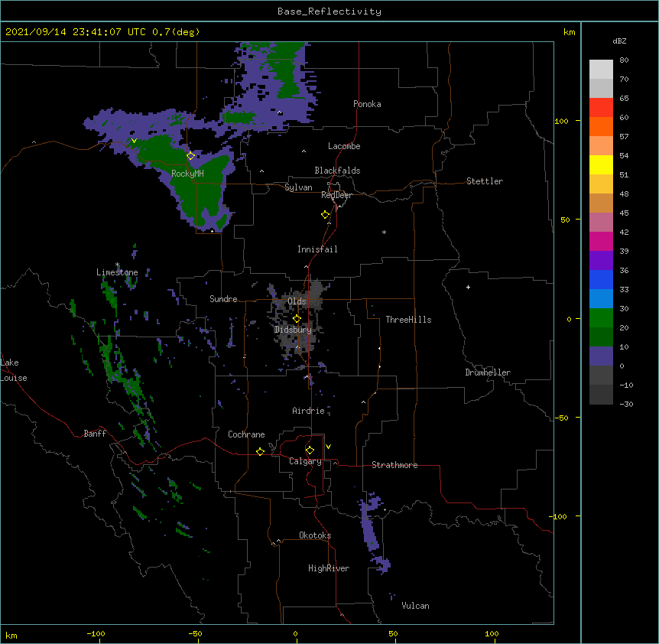Image resolution: width=659 pixels, height=644 pixels.
Task: Click the Lacombe city label
Action: point(344,146)
